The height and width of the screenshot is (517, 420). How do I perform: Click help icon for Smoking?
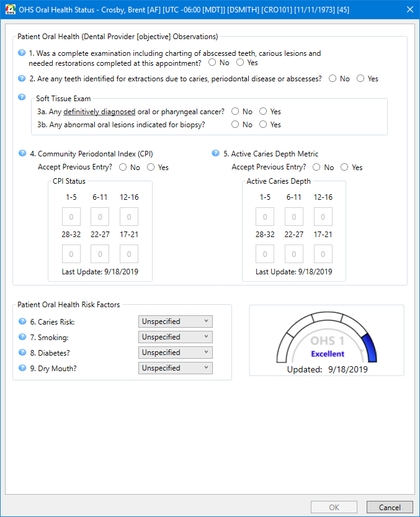(22, 337)
